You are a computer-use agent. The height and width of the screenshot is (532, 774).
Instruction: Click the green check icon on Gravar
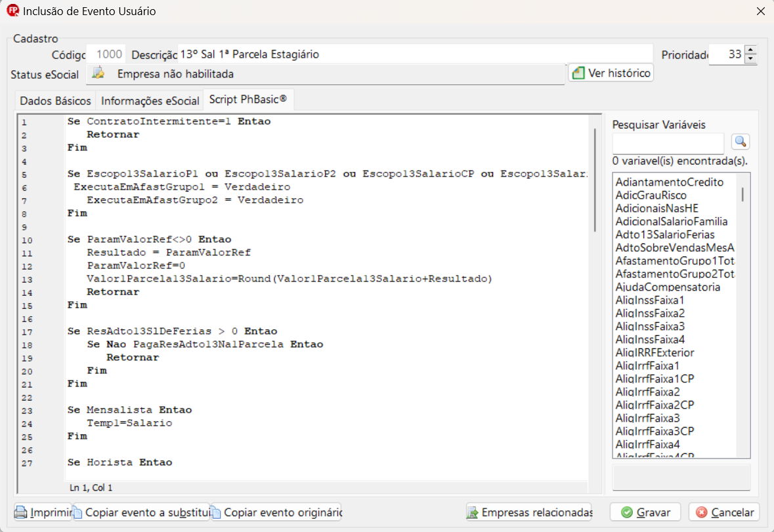[626, 512]
